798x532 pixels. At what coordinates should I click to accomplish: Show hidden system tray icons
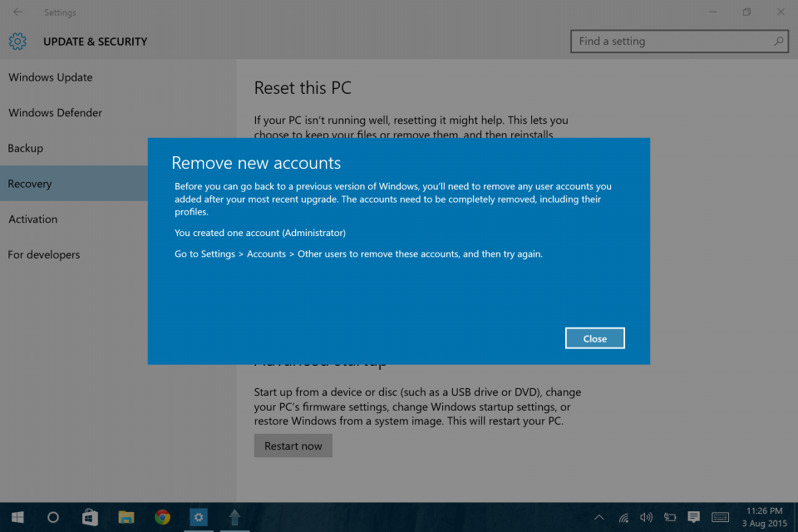(599, 518)
